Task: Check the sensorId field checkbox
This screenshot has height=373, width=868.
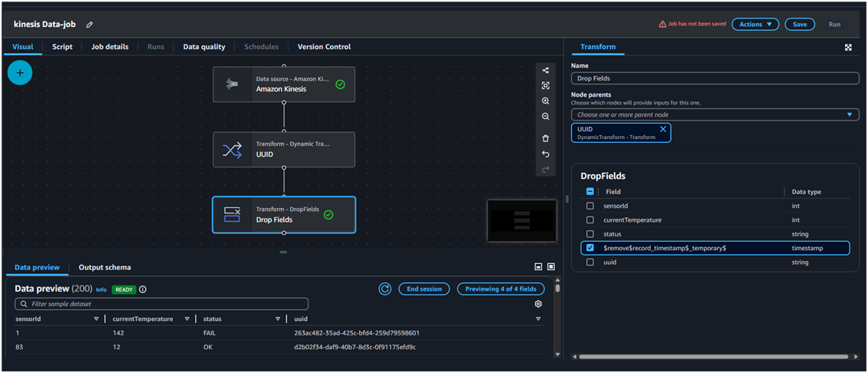Action: tap(590, 206)
